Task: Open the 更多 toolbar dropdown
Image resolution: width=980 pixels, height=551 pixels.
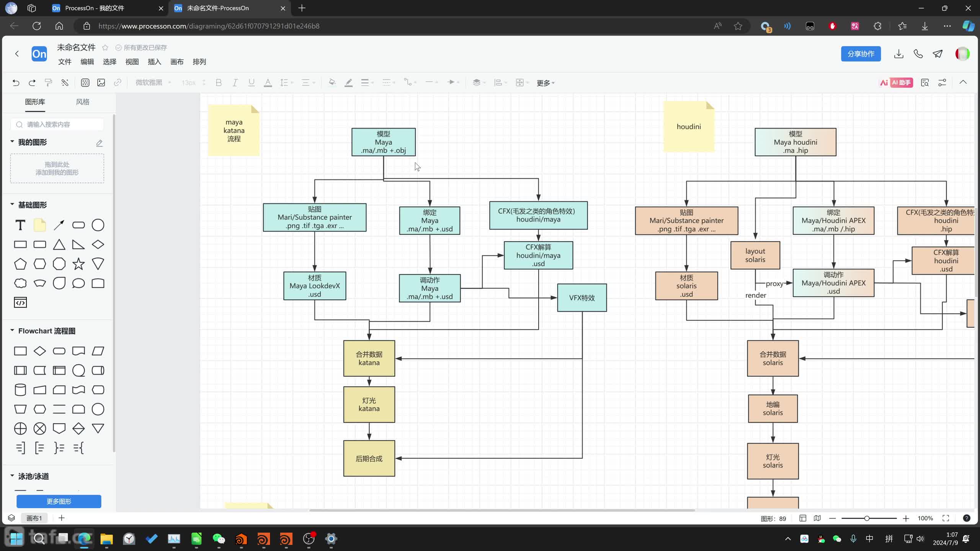Action: (x=546, y=83)
